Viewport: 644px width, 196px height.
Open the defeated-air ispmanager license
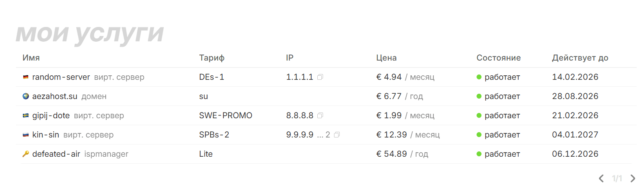click(56, 154)
